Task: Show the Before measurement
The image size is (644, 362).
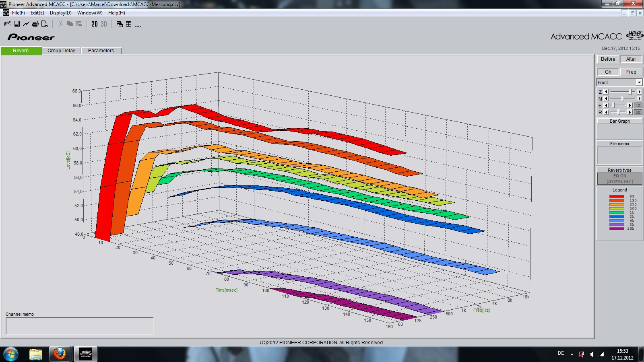Action: (x=608, y=59)
